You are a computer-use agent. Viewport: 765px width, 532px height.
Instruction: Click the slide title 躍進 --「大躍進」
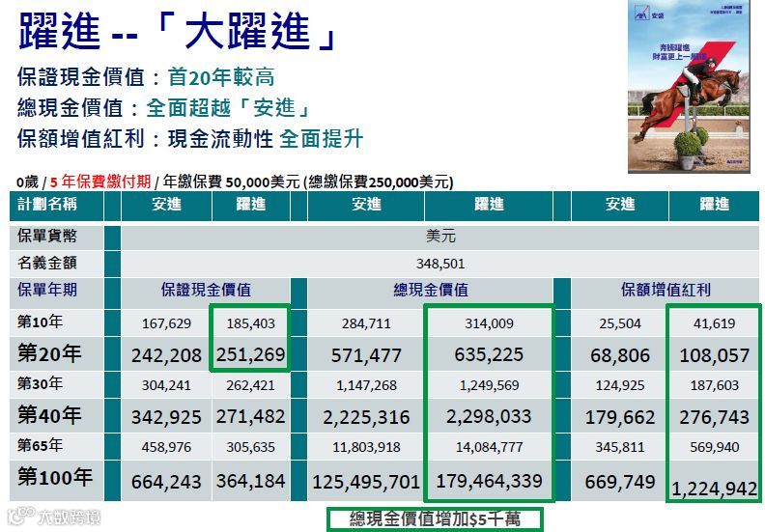[x=178, y=31]
